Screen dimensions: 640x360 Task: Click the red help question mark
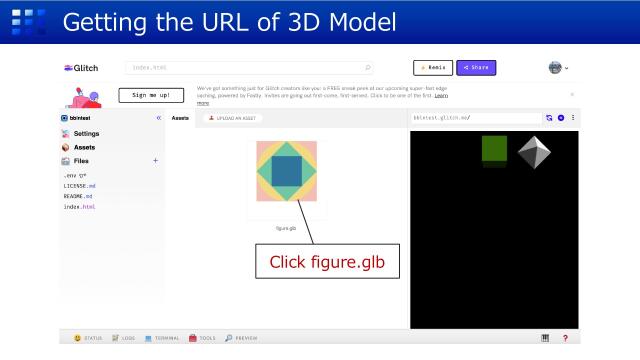pyautogui.click(x=565, y=338)
